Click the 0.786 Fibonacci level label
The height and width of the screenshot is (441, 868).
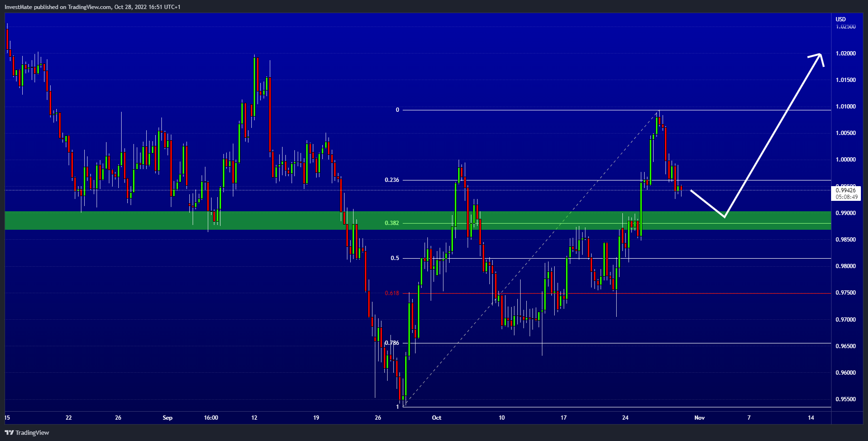pyautogui.click(x=392, y=343)
